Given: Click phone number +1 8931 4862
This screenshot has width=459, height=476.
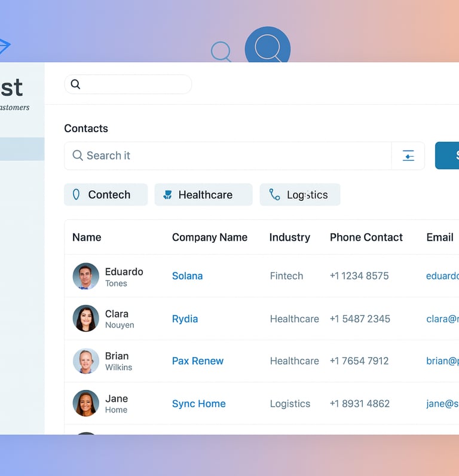Looking at the screenshot, I should pos(360,404).
